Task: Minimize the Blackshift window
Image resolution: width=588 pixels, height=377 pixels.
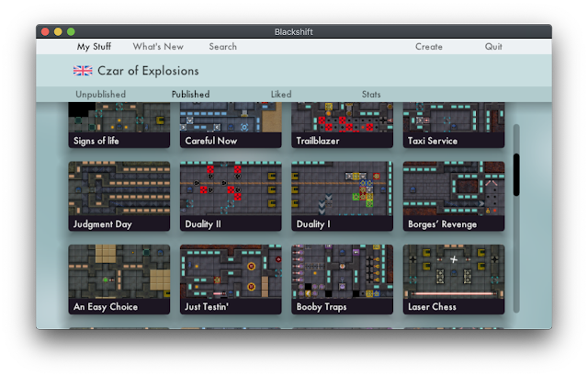Action: (58, 31)
